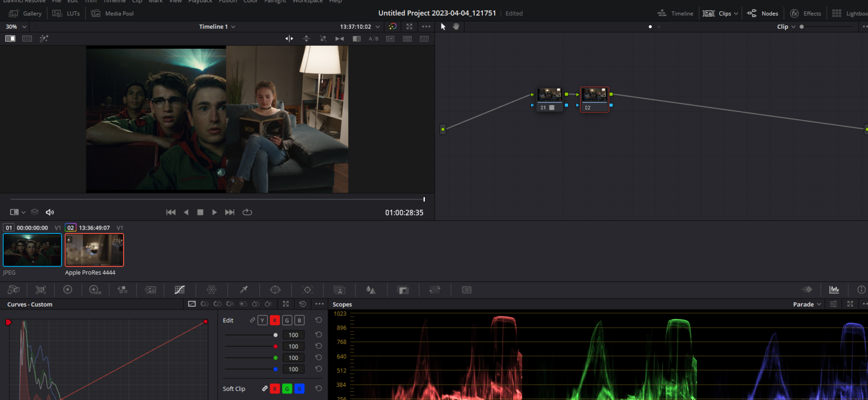868x400 pixels.
Task: Open the Key palette
Action: coord(403,290)
